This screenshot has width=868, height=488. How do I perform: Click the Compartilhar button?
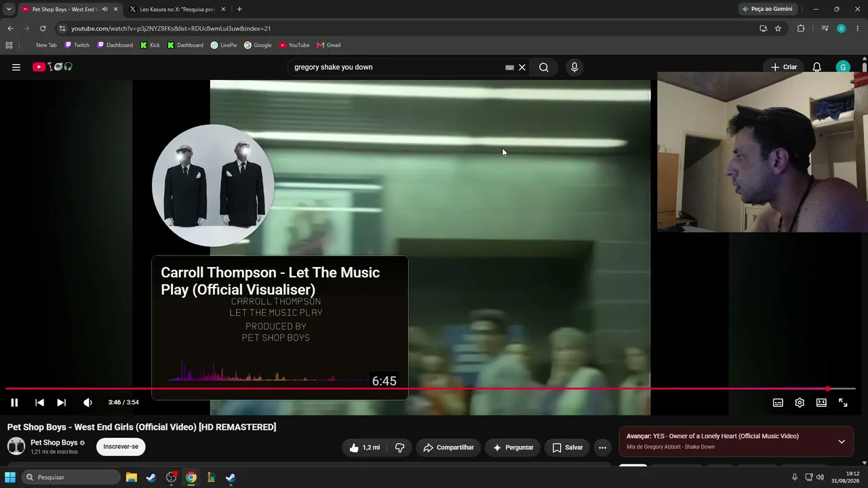click(x=448, y=447)
